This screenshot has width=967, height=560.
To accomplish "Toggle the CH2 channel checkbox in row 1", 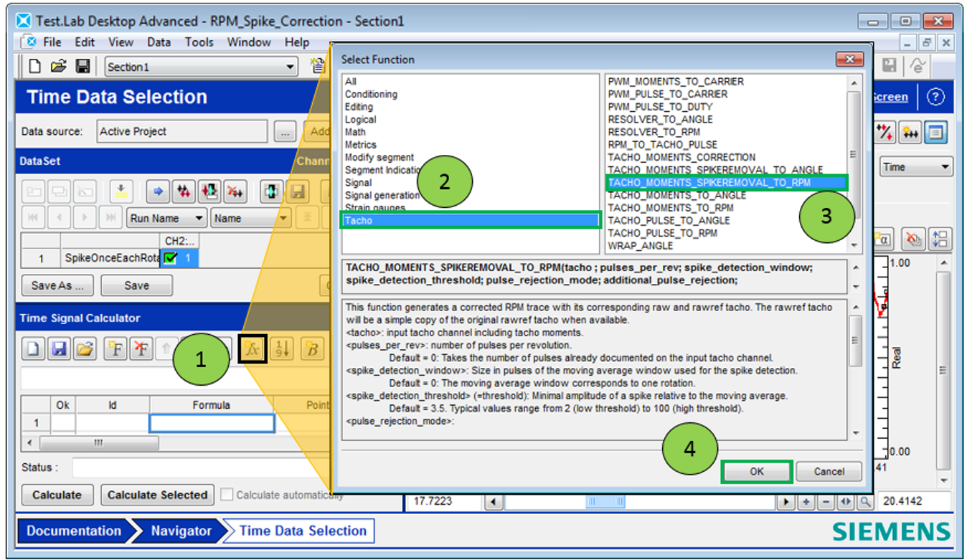I will pyautogui.click(x=171, y=258).
